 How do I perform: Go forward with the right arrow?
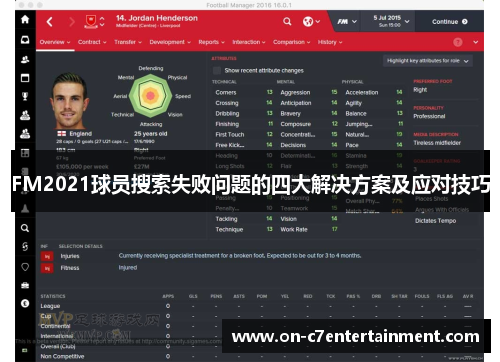point(72,22)
